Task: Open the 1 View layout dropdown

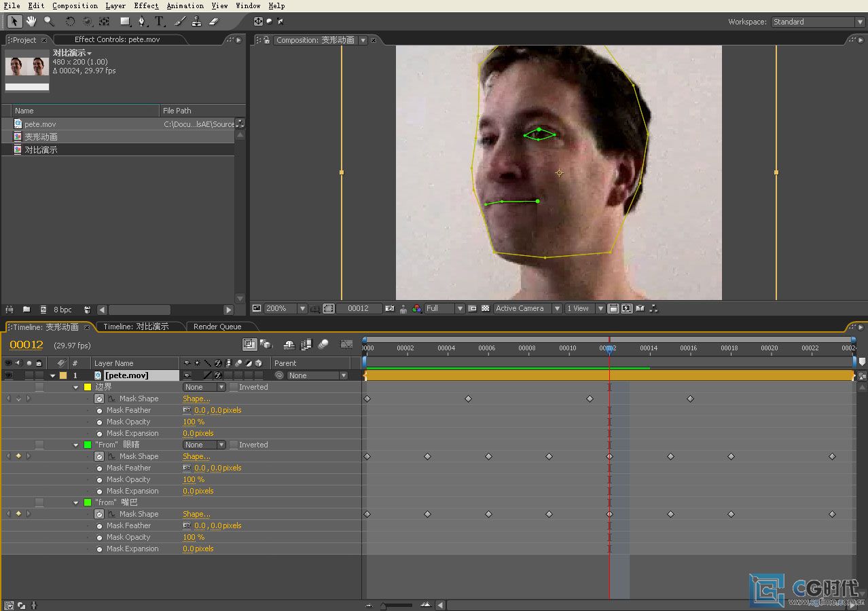Action: tap(585, 308)
